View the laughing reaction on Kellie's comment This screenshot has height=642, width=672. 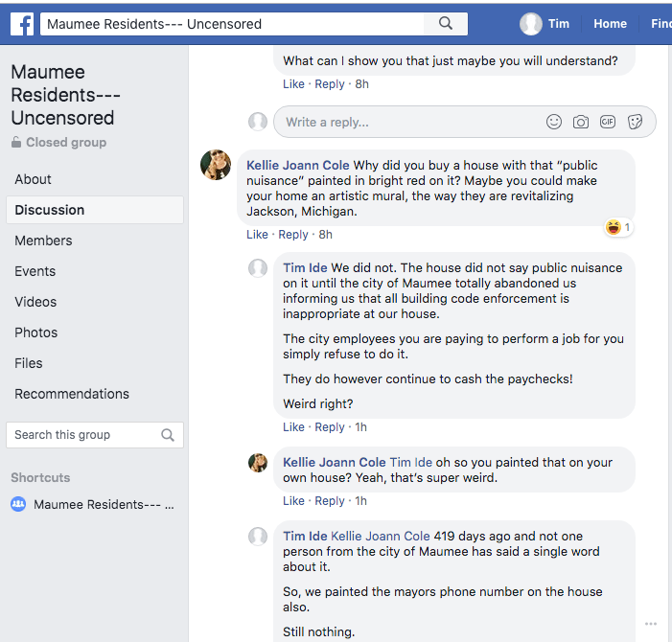pyautogui.click(x=617, y=227)
